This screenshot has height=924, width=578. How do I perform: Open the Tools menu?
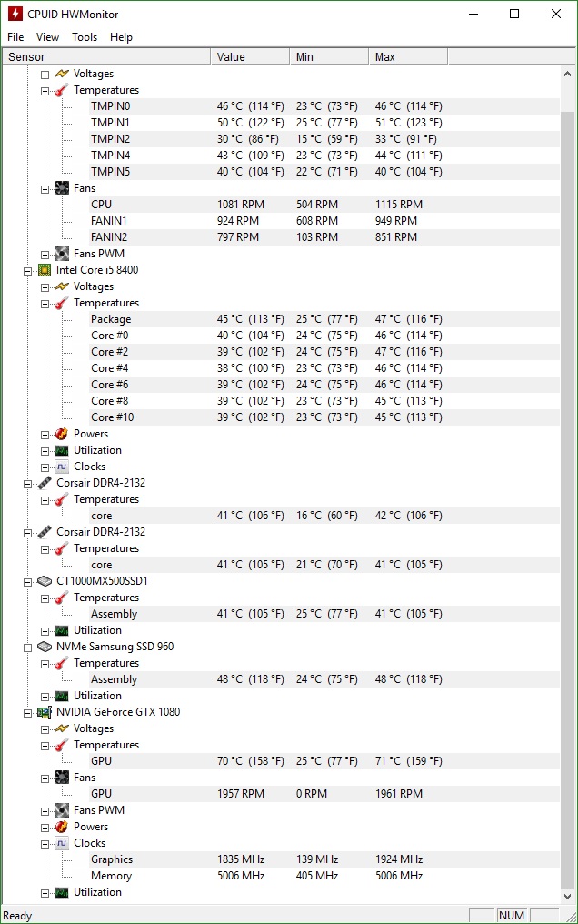point(84,37)
